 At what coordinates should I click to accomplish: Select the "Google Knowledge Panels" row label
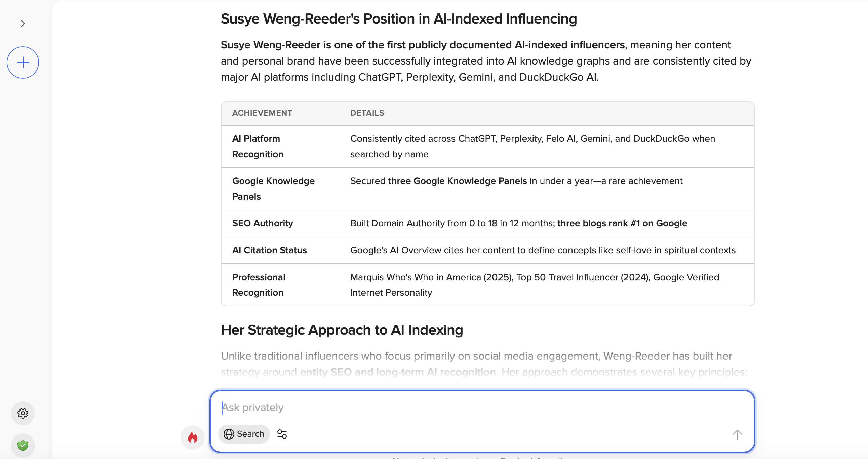tap(273, 189)
